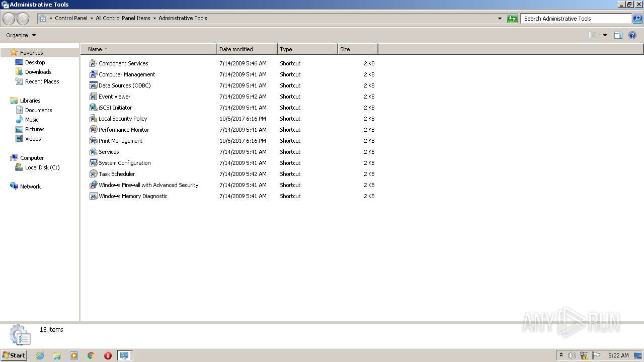The width and height of the screenshot is (644, 362).
Task: Open the Start menu
Action: point(14,355)
